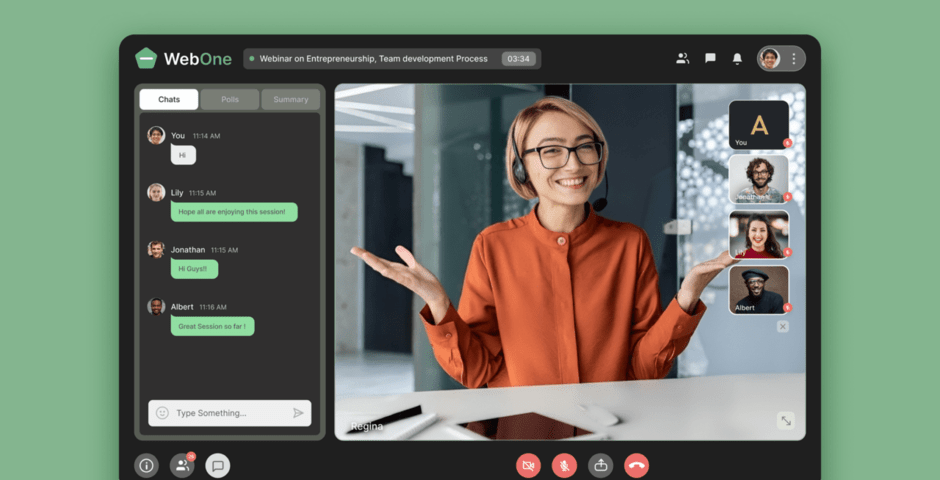Click the red badge on You thumbnail
Viewport: 940px width, 480px height.
[x=787, y=143]
